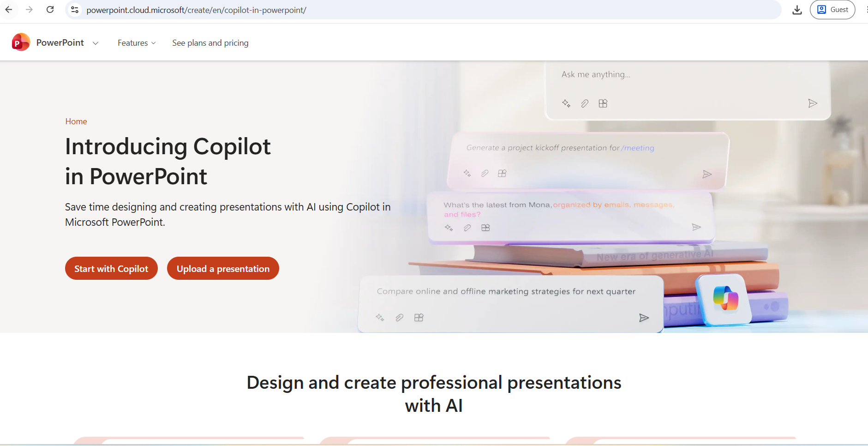The image size is (868, 446).
Task: Click the browser forward arrow
Action: click(29, 10)
